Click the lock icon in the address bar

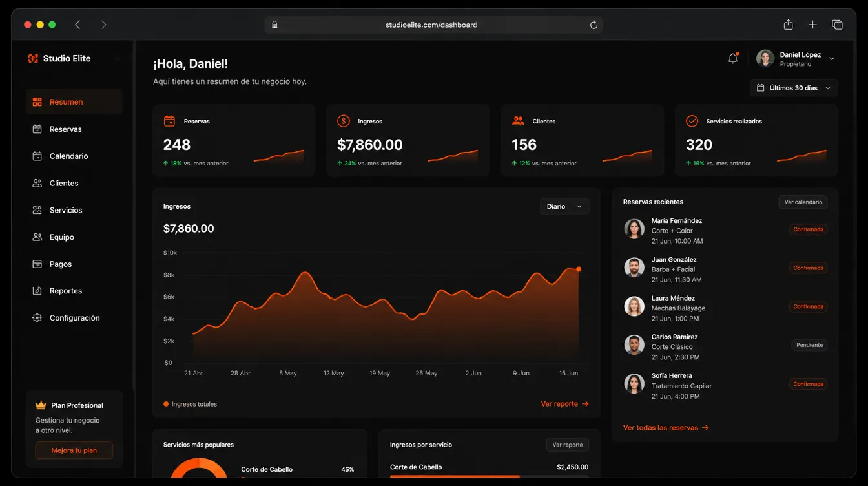pos(274,25)
